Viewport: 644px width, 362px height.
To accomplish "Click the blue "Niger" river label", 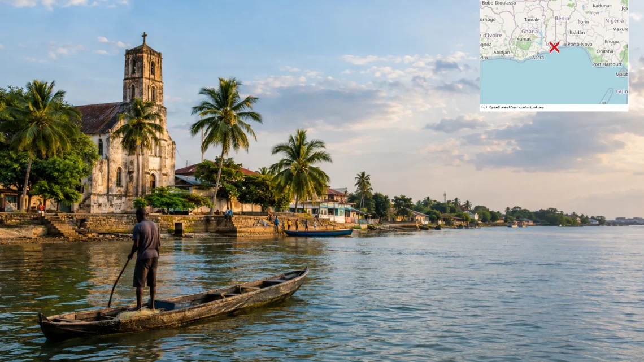I will pos(594,13).
